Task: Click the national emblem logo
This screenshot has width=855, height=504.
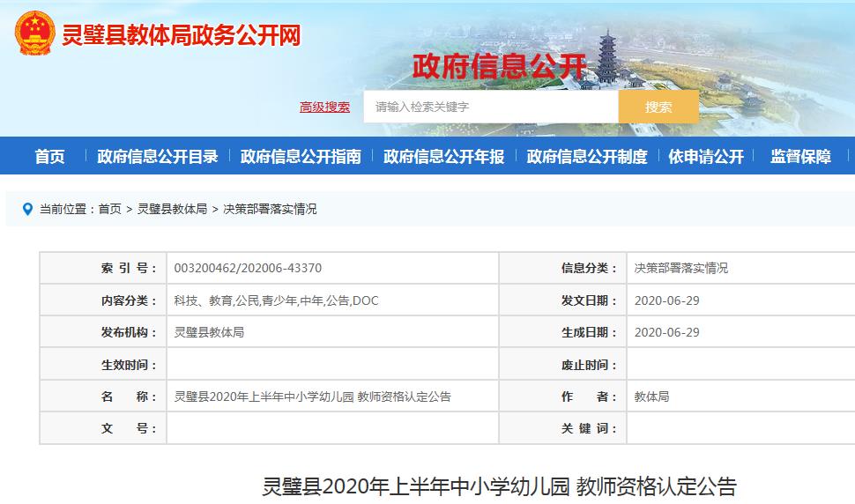Action: point(34,33)
